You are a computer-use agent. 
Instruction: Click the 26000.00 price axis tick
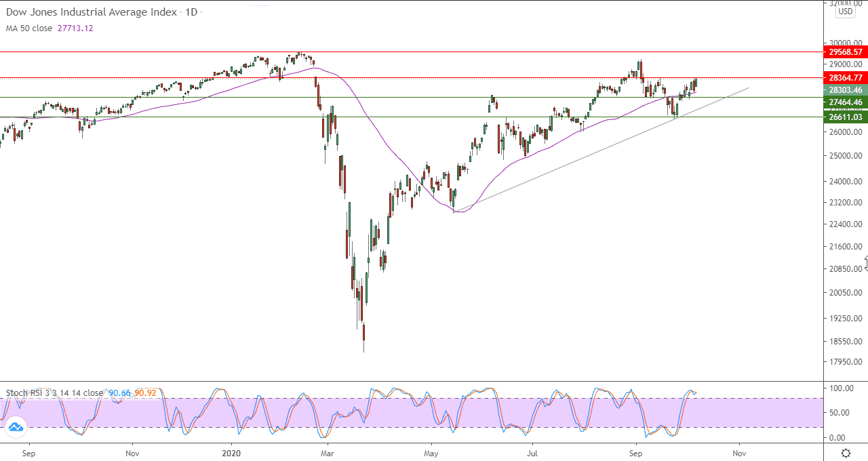coord(845,132)
